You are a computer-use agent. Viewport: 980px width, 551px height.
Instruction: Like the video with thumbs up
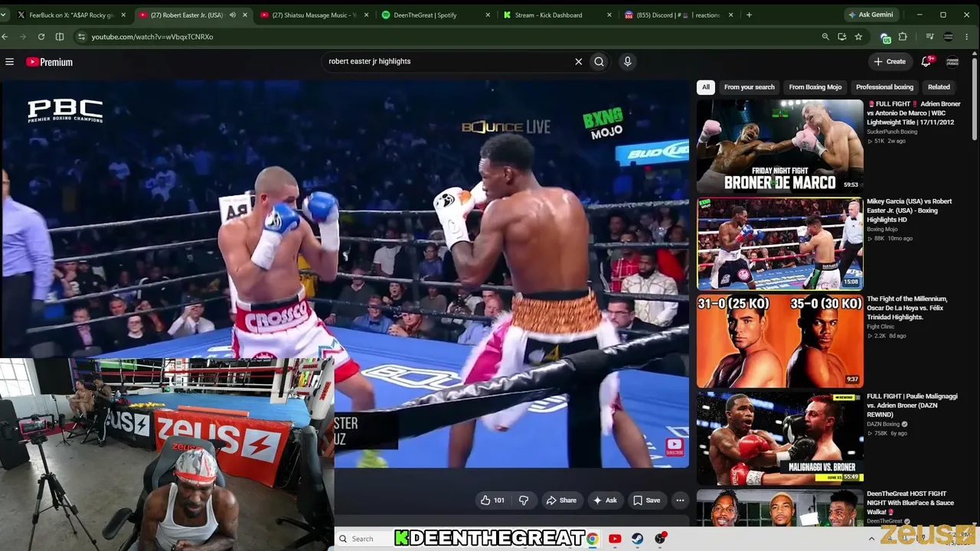(x=492, y=500)
